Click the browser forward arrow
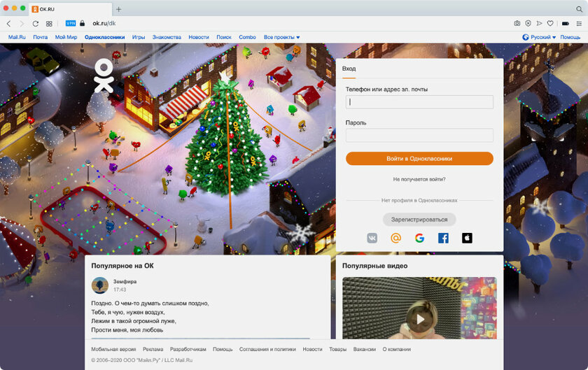This screenshot has height=370, width=588. click(22, 24)
